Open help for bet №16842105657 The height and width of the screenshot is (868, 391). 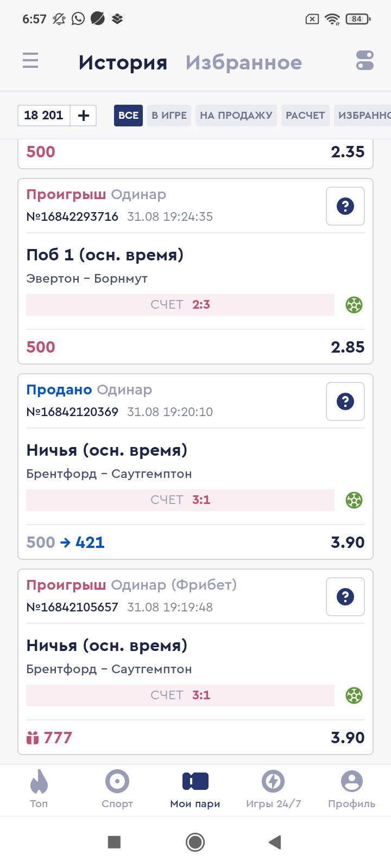click(x=345, y=597)
